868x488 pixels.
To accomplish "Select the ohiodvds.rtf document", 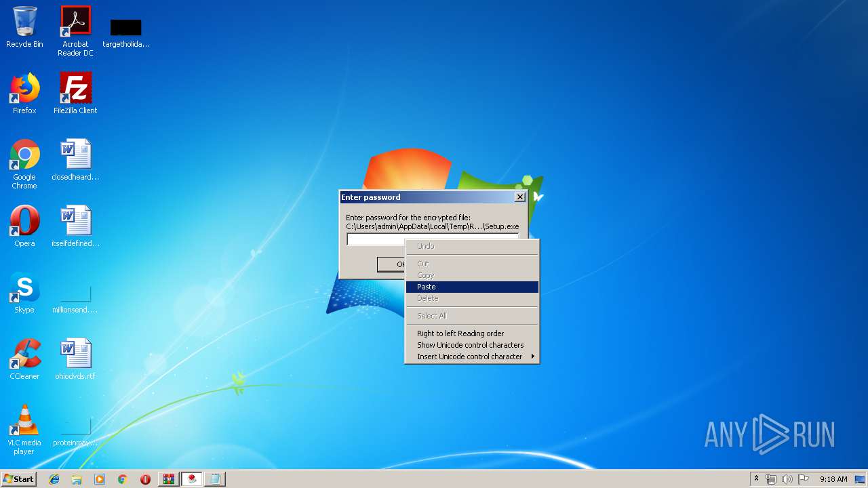I will click(75, 359).
